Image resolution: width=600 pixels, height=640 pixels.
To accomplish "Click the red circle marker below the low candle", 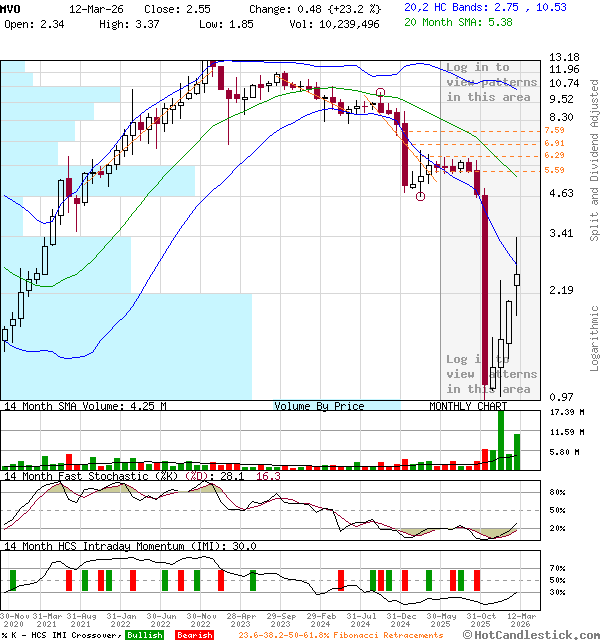I will pos(421,196).
